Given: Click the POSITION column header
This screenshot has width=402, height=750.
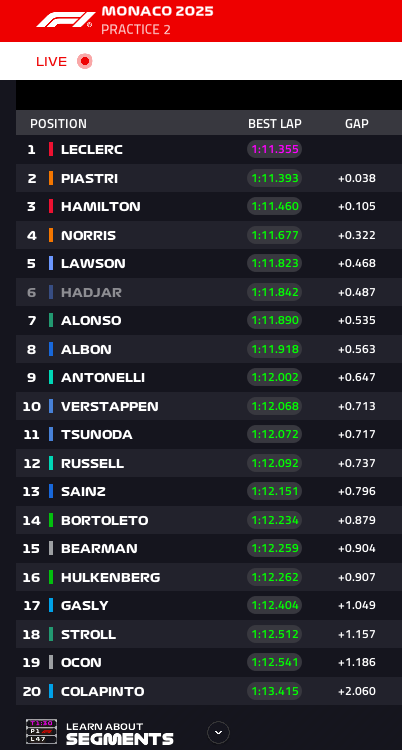Looking at the screenshot, I should pos(58,123).
